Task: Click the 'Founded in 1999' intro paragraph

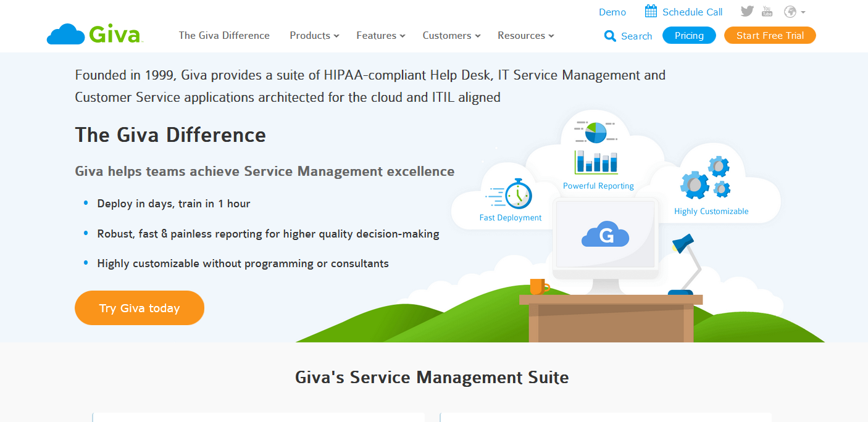Action: pyautogui.click(x=370, y=86)
